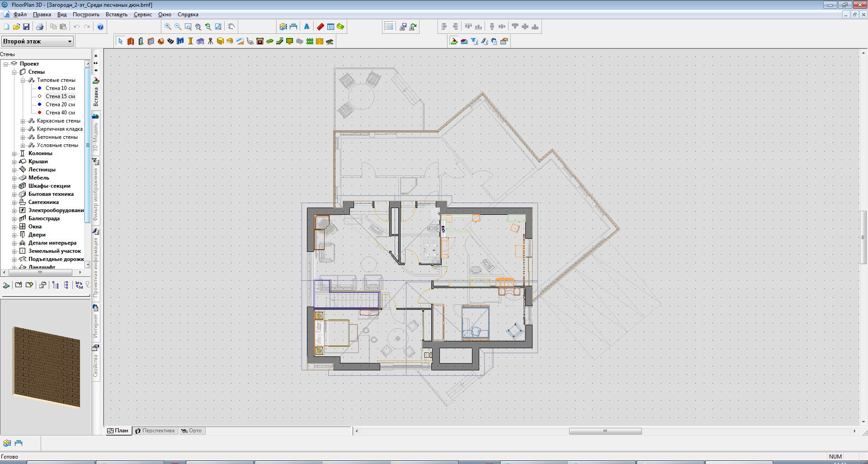Select the green fence tool icon
Viewport: 868px width, 464px height.
310,41
